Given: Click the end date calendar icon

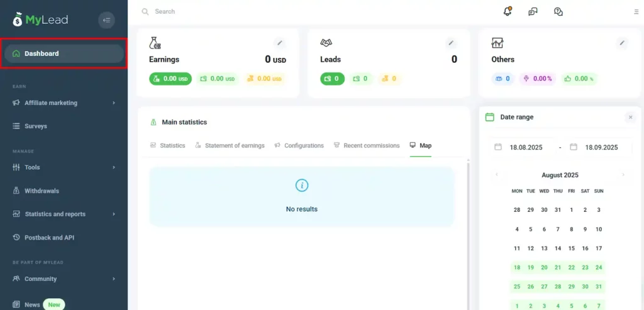Looking at the screenshot, I should coord(574,147).
